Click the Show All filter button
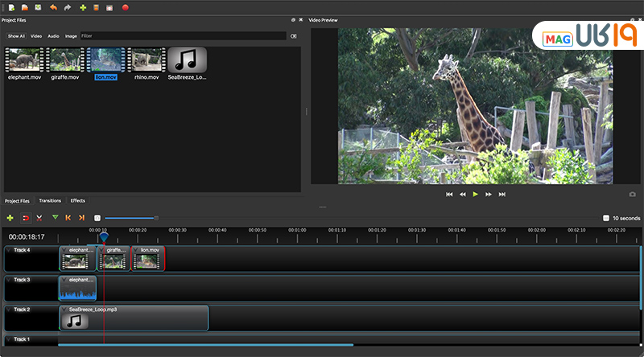This screenshot has width=644, height=357. [x=16, y=36]
